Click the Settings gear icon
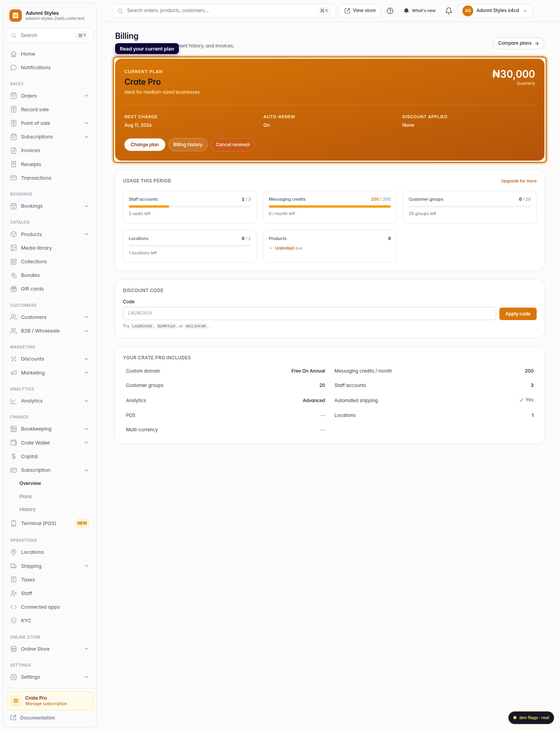The width and height of the screenshot is (560, 730). click(14, 677)
